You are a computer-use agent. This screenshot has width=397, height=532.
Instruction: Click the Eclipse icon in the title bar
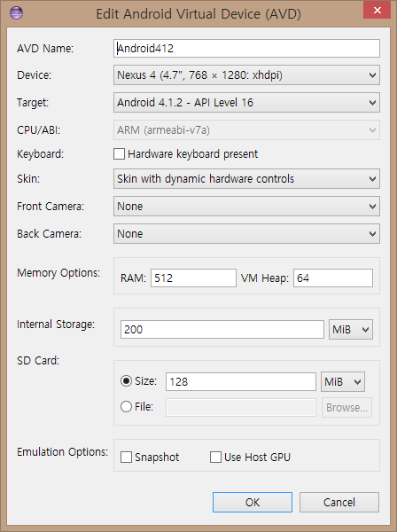[16, 13]
